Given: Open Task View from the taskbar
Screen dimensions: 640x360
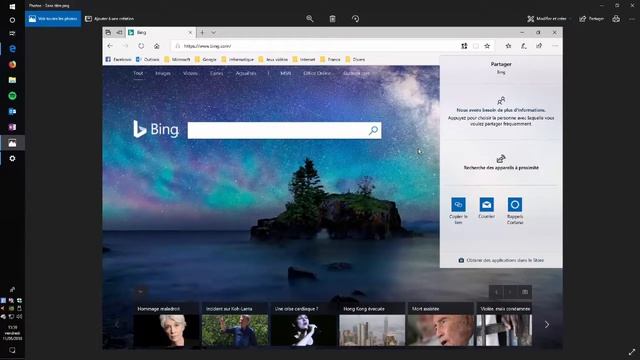Looking at the screenshot, I should click(12, 33).
